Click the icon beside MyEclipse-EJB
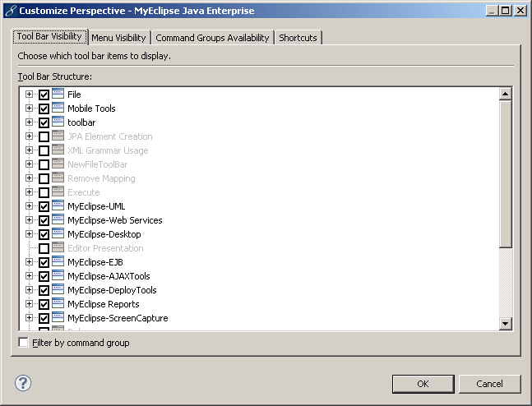 coord(58,261)
